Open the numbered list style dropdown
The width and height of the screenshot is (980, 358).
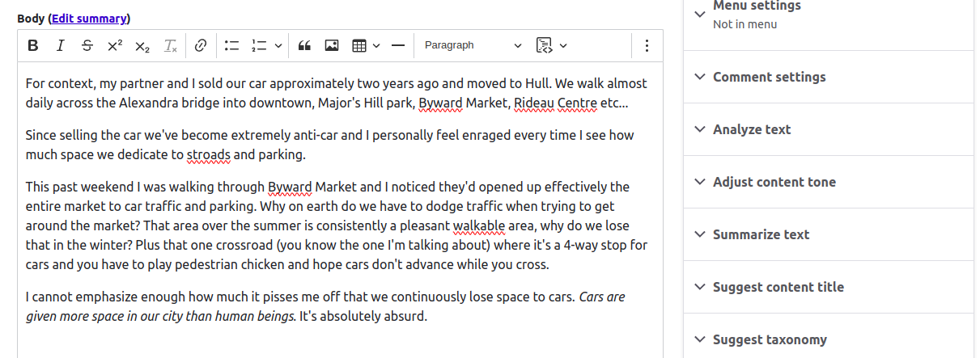pos(278,46)
